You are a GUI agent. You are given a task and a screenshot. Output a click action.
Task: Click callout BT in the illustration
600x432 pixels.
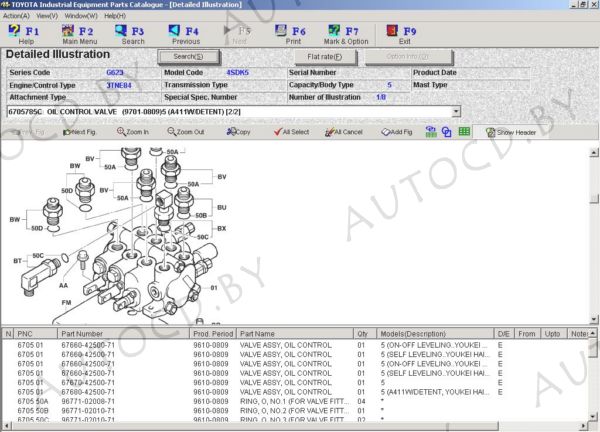18,261
